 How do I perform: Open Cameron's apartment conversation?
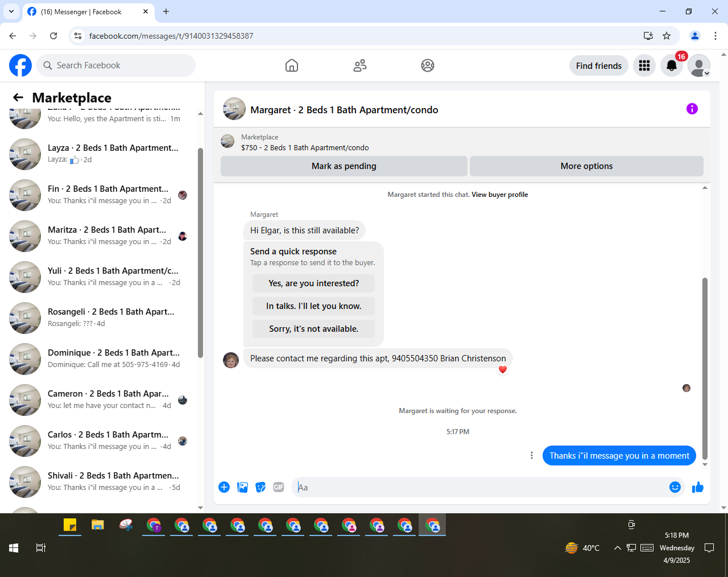pos(100,399)
